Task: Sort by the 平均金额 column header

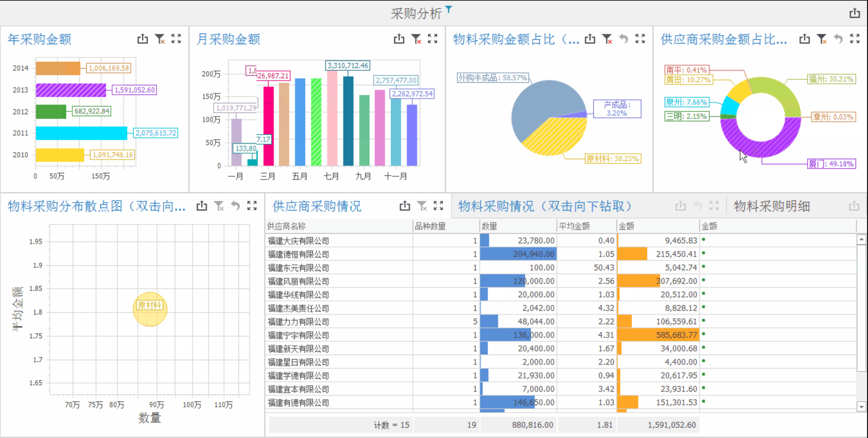Action: point(586,226)
